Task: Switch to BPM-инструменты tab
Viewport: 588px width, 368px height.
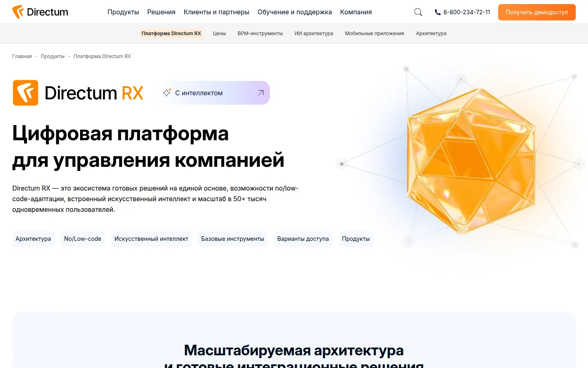Action: (x=260, y=34)
